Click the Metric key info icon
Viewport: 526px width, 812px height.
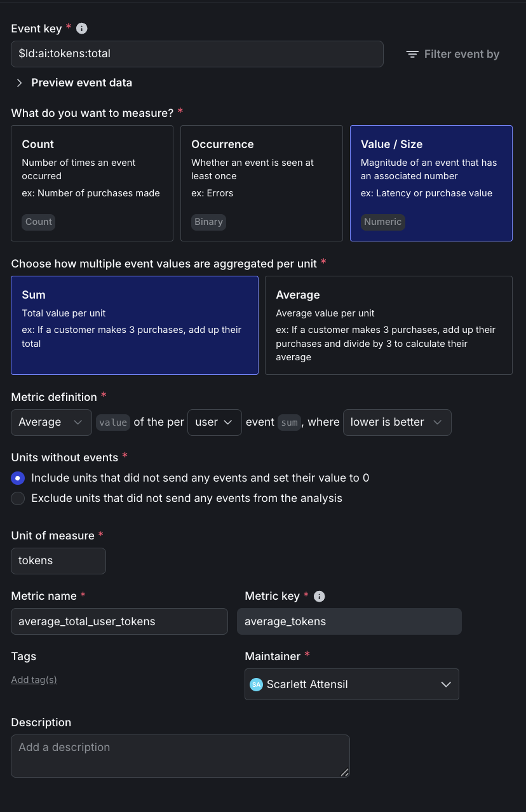tap(320, 596)
